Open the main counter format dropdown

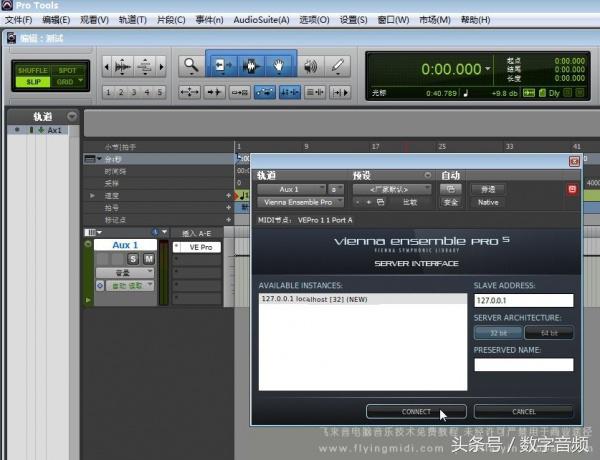coord(488,69)
